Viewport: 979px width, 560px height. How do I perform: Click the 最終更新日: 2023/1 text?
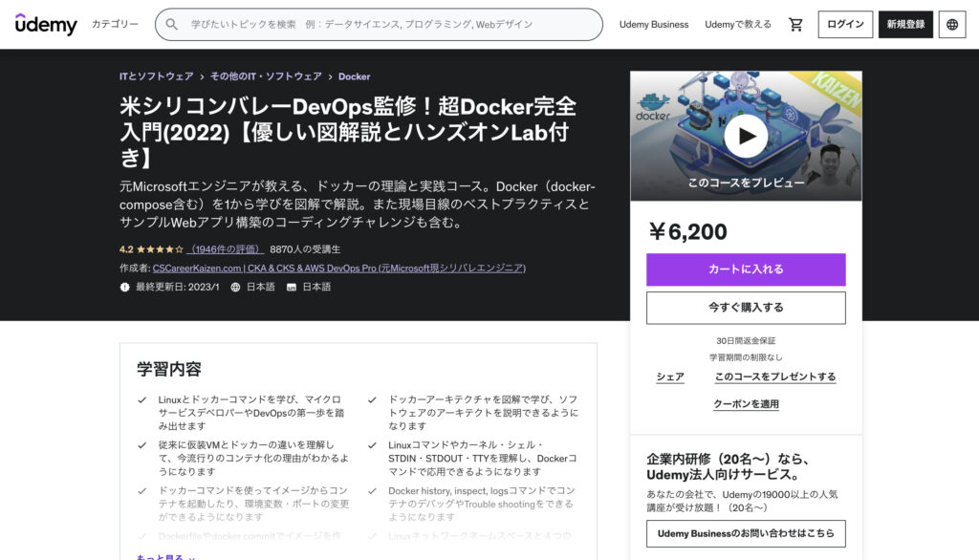(177, 288)
